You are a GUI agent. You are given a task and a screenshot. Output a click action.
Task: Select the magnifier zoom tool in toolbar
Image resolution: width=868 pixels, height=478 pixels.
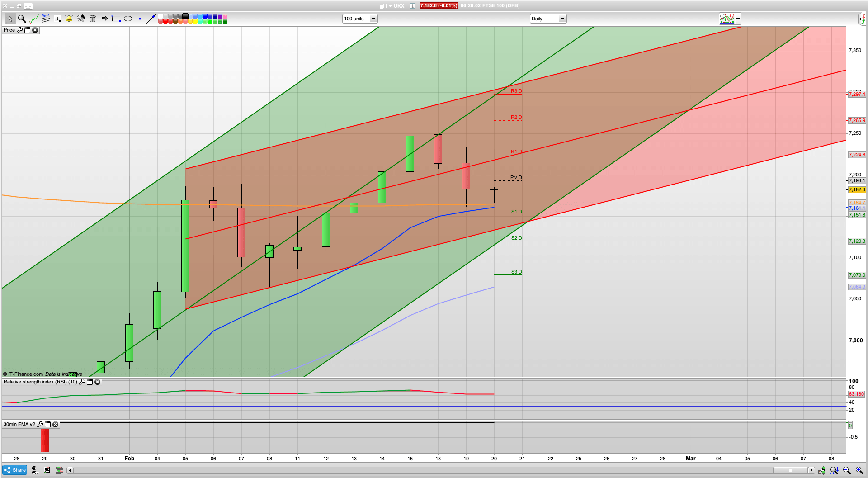pyautogui.click(x=22, y=19)
